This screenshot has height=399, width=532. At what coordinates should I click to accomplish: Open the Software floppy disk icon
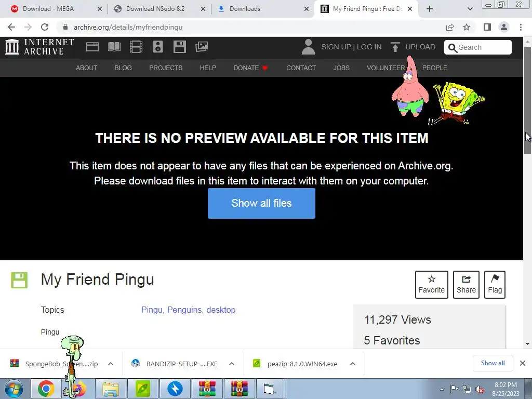tap(180, 47)
